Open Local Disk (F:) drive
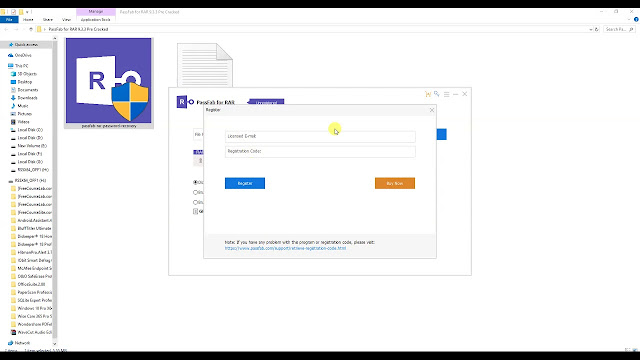The height and width of the screenshot is (360, 640). tap(30, 154)
